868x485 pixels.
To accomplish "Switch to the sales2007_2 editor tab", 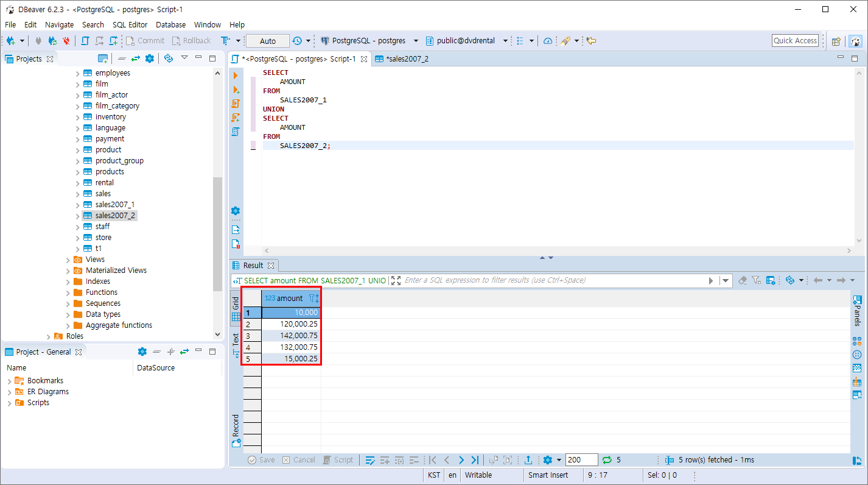I will 402,59.
